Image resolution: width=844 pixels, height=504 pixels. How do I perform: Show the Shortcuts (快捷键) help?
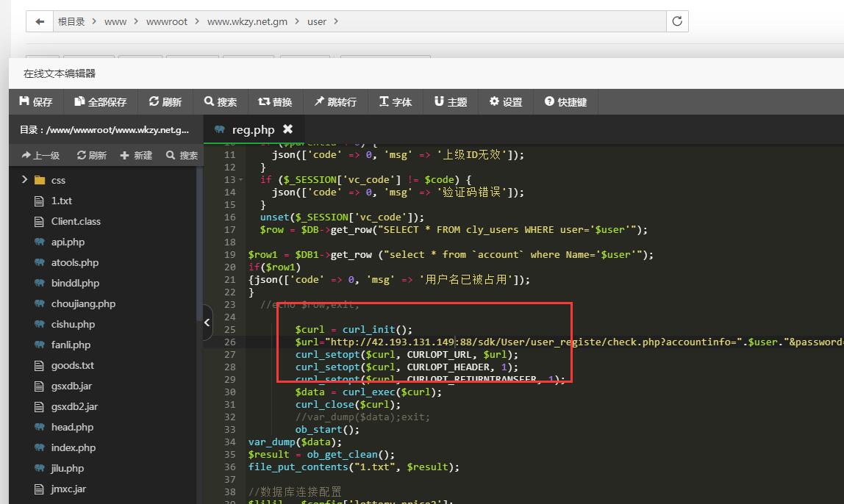tap(565, 102)
